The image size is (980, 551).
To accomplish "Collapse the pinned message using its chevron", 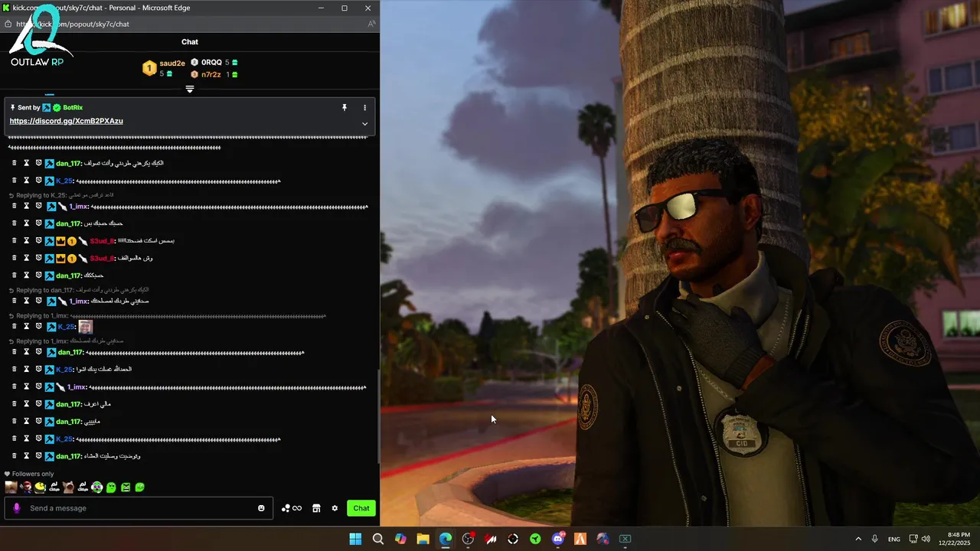I will click(x=364, y=124).
